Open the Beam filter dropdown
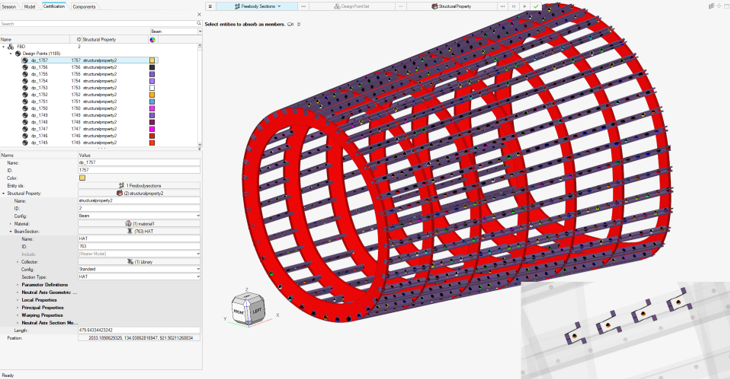The height and width of the screenshot is (379, 730). (176, 31)
